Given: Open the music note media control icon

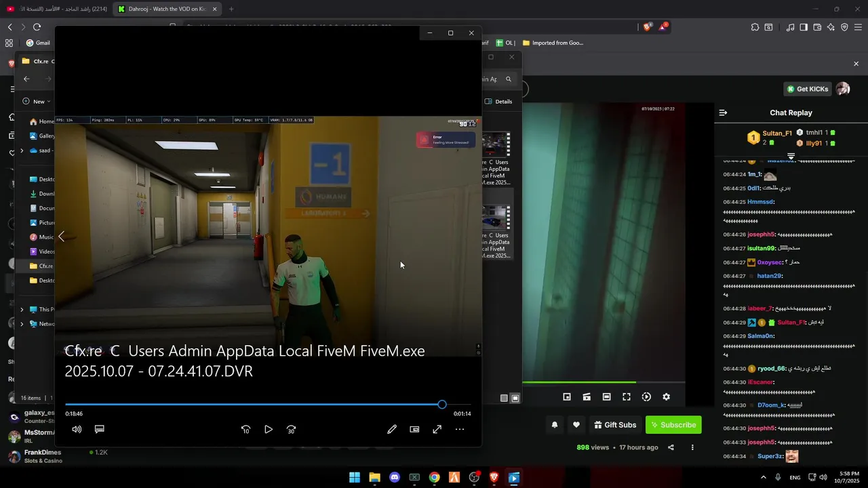Looking at the screenshot, I should [x=790, y=27].
